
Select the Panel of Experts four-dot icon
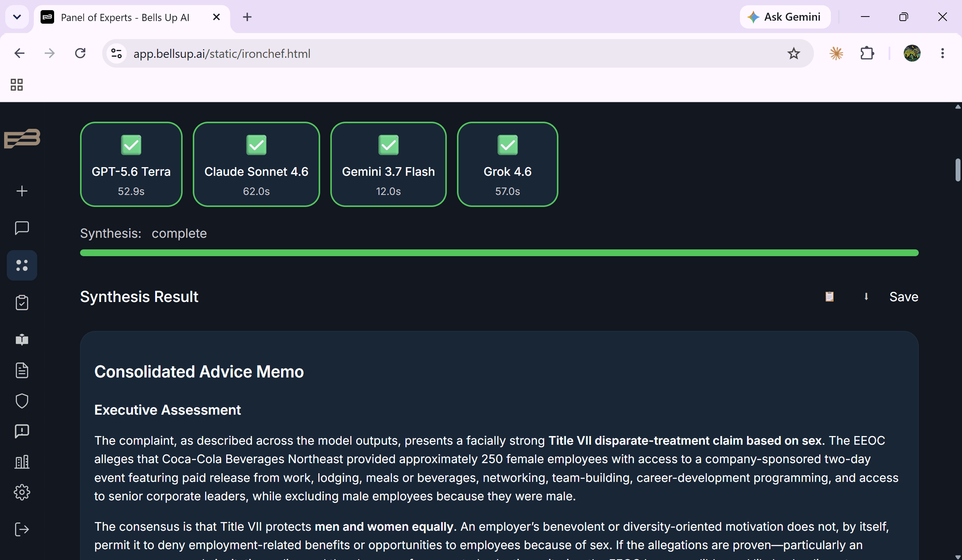22,266
